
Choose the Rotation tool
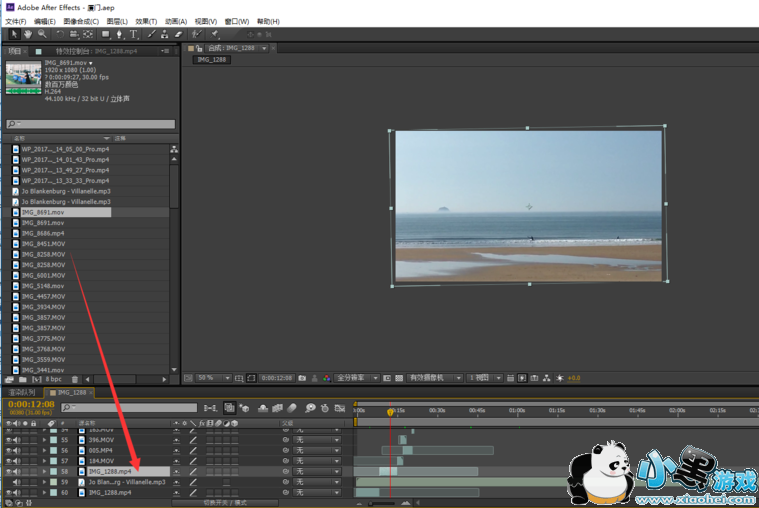pyautogui.click(x=60, y=34)
